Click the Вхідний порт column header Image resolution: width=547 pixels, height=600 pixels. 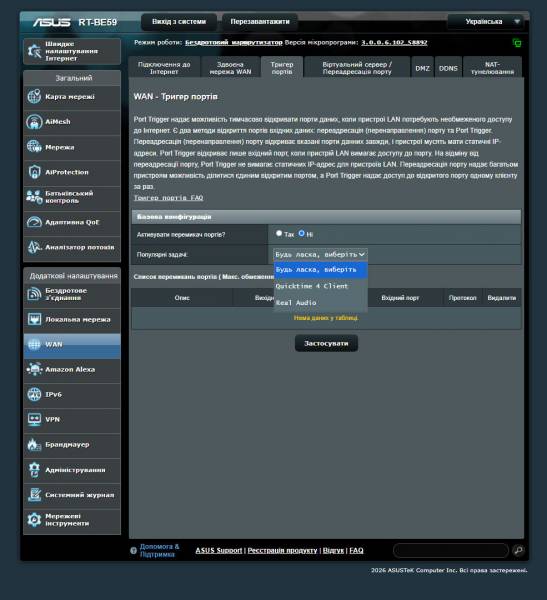coord(400,298)
